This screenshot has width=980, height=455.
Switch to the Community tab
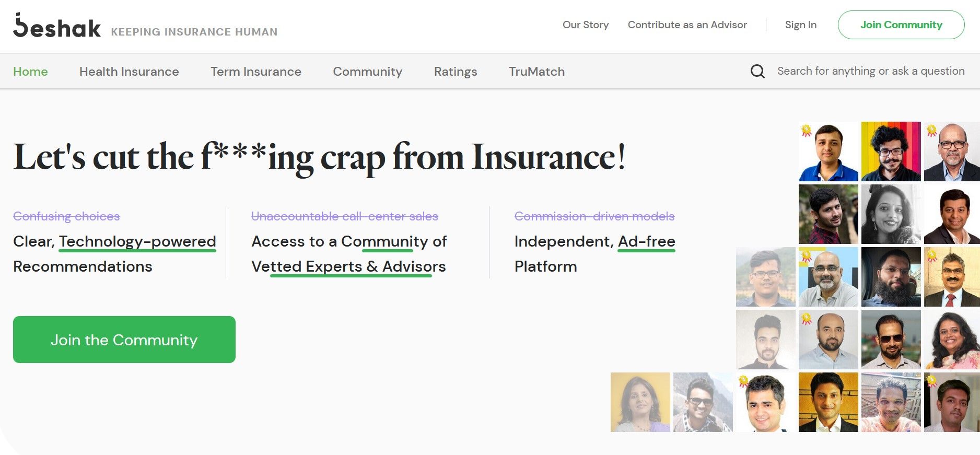pyautogui.click(x=367, y=72)
